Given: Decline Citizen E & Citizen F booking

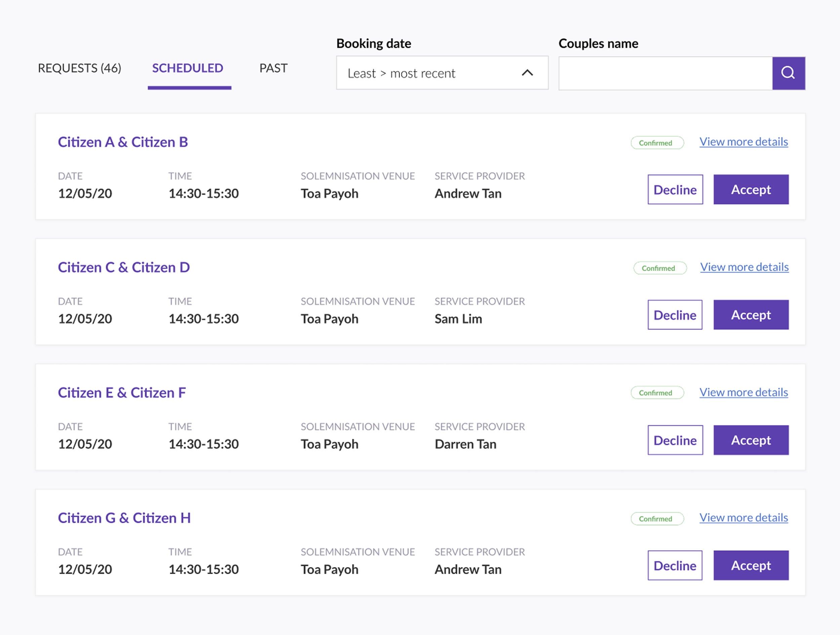Looking at the screenshot, I should click(675, 440).
